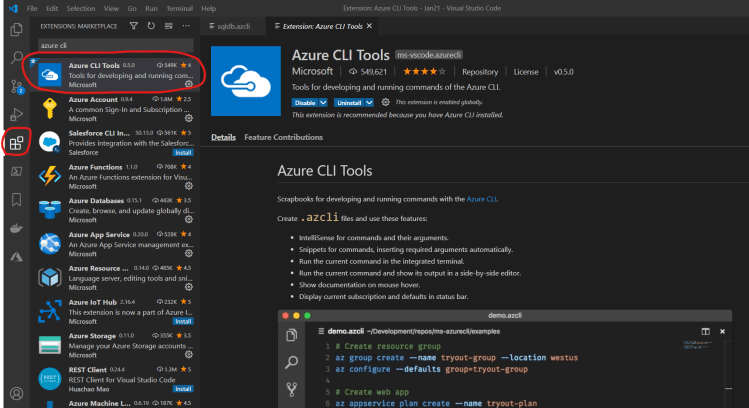749x408 pixels.
Task: Close the Extension: Azure CLI Tools tab
Action: click(369, 26)
